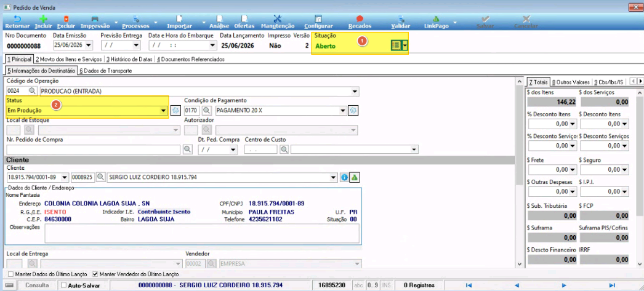Click the blue client info icon
Image resolution: width=644 pixels, height=291 pixels.
pos(345,177)
